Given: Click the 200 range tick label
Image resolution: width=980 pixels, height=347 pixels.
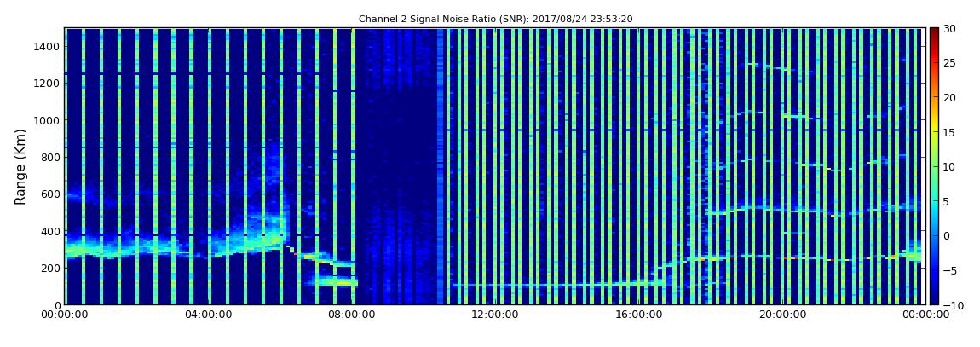Looking at the screenshot, I should 50,269.
